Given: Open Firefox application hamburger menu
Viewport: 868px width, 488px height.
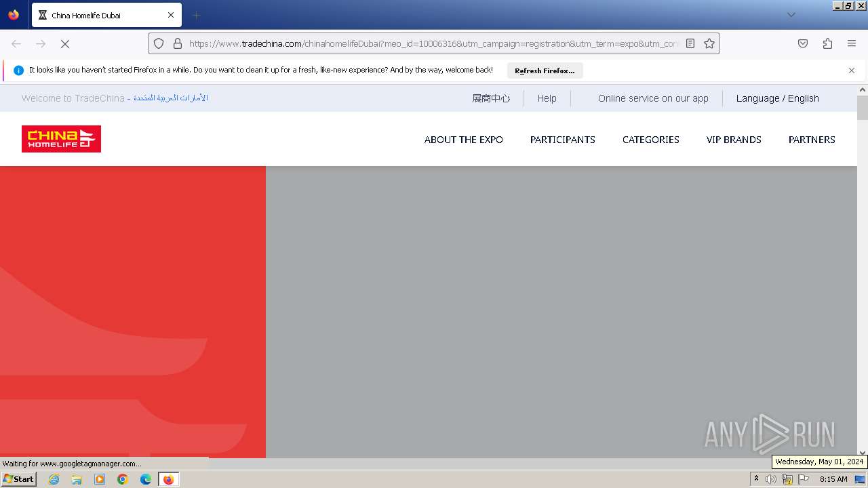Looking at the screenshot, I should [852, 43].
